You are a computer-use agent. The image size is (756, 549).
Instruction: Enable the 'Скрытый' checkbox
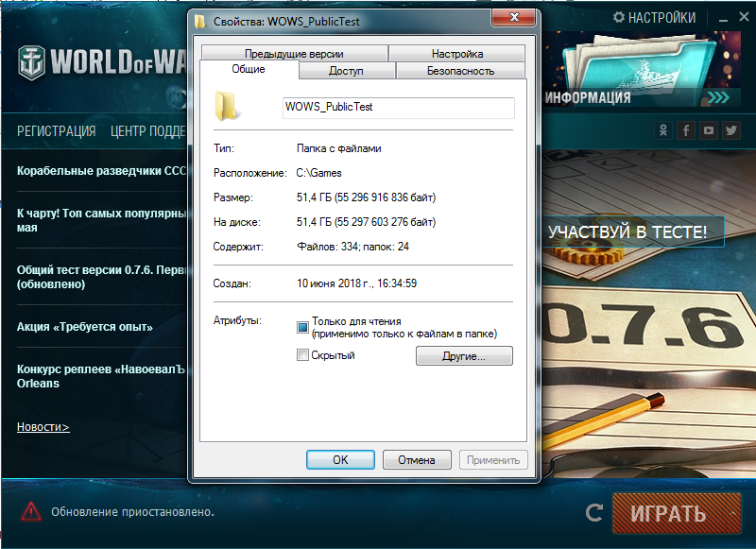pos(302,355)
